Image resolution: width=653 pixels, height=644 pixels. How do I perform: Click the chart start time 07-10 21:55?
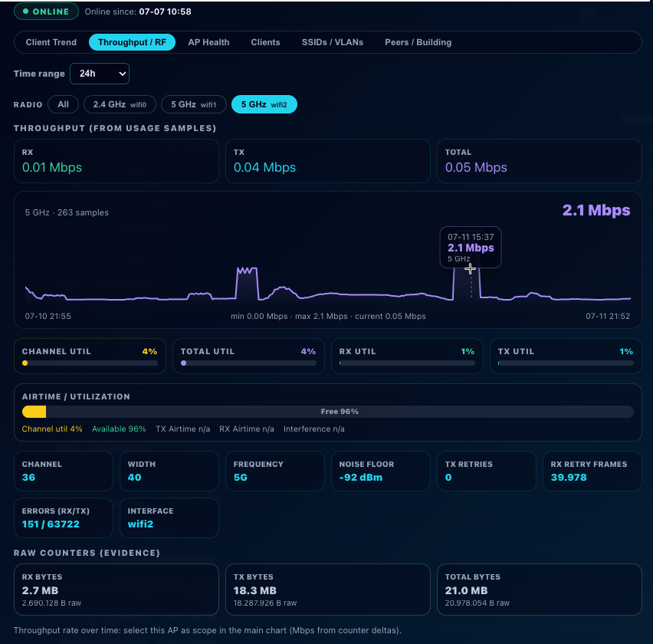point(48,316)
